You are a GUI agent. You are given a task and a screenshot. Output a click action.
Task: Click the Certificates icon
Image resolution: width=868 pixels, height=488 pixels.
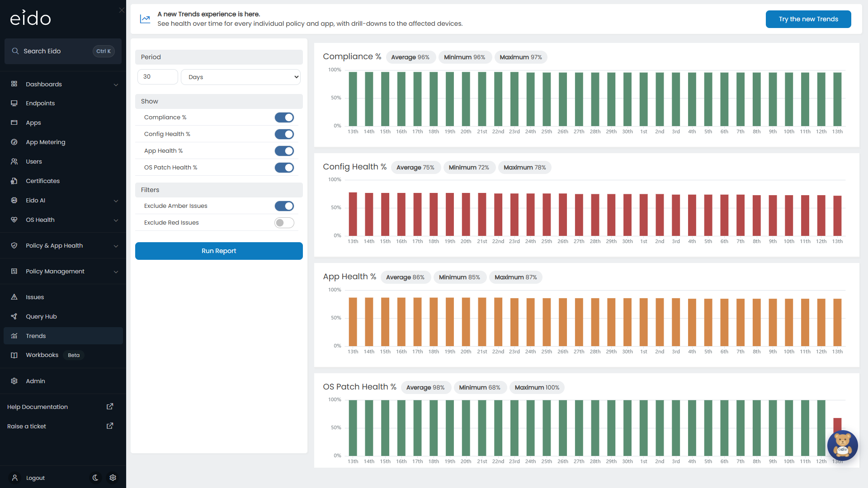coord(14,181)
